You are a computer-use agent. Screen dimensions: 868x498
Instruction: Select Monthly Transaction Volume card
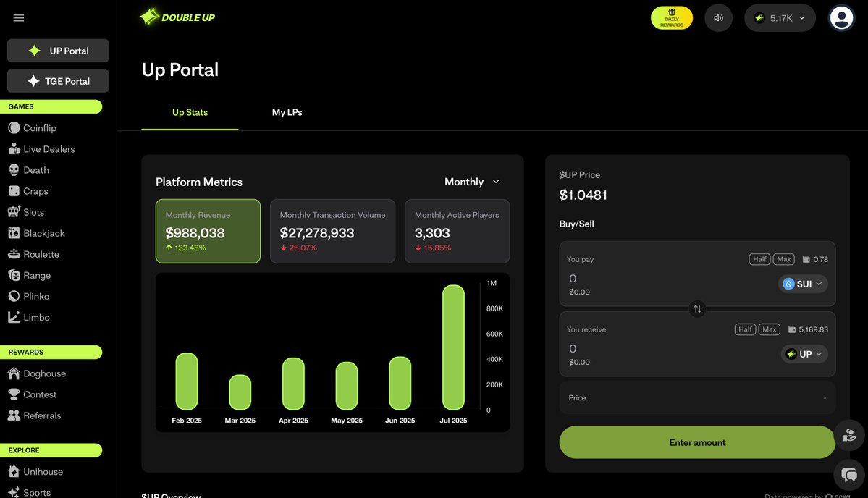[x=333, y=231]
